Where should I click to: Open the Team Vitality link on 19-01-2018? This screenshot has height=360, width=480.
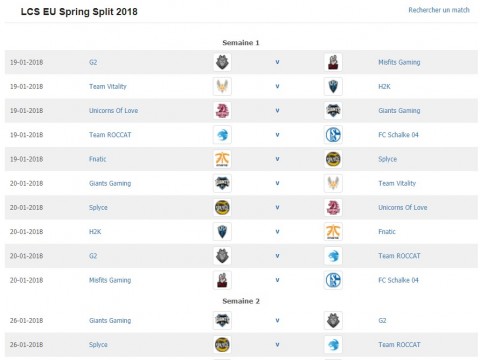pos(108,87)
